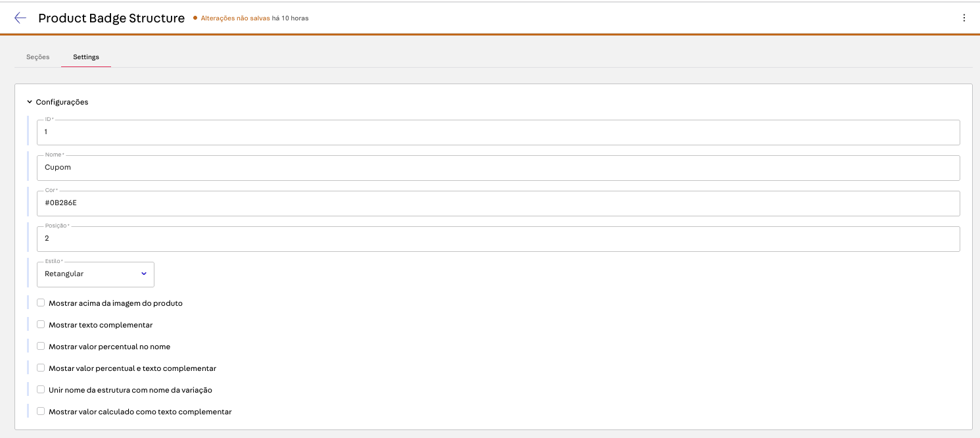Enable Mostrar acima da imagem do produto
The width and height of the screenshot is (980, 438).
click(41, 303)
